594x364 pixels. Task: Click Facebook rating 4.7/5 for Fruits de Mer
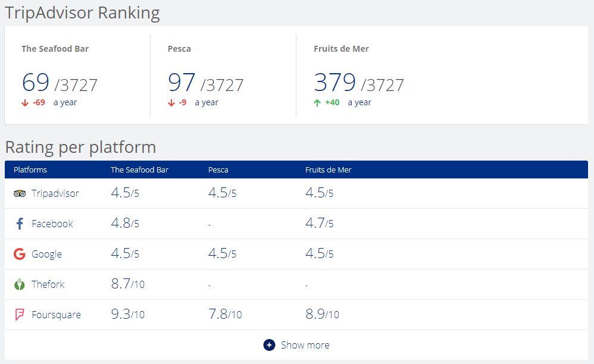click(x=320, y=223)
